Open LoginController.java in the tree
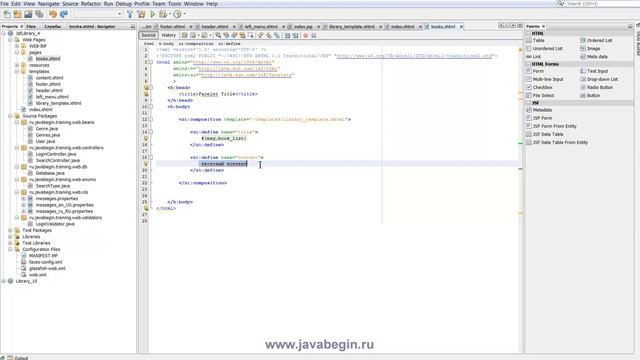 click(56, 154)
